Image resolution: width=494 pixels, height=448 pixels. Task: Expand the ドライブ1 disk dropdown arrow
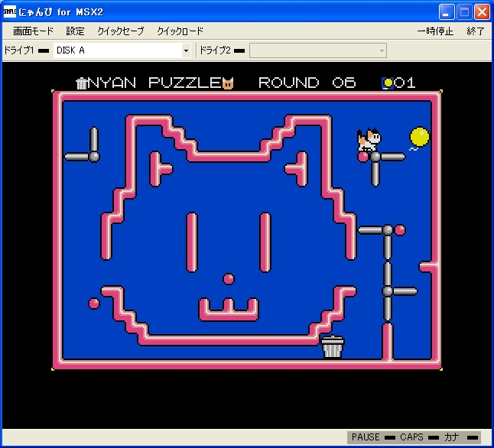[186, 50]
